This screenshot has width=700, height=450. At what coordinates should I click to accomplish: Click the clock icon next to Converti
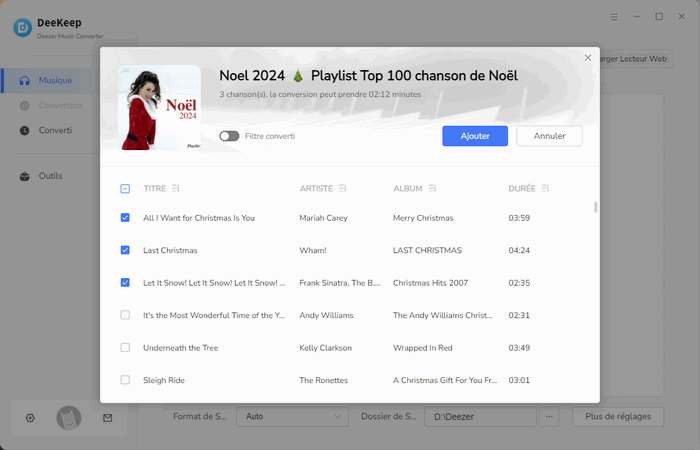point(25,130)
